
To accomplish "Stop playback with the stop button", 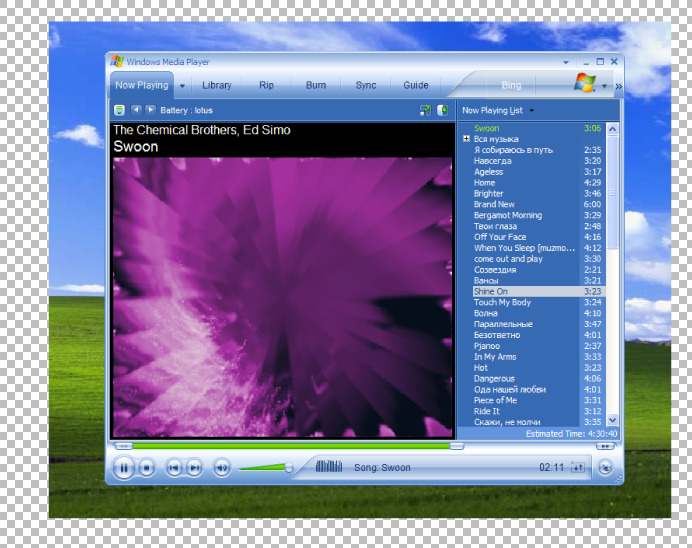I will click(147, 468).
